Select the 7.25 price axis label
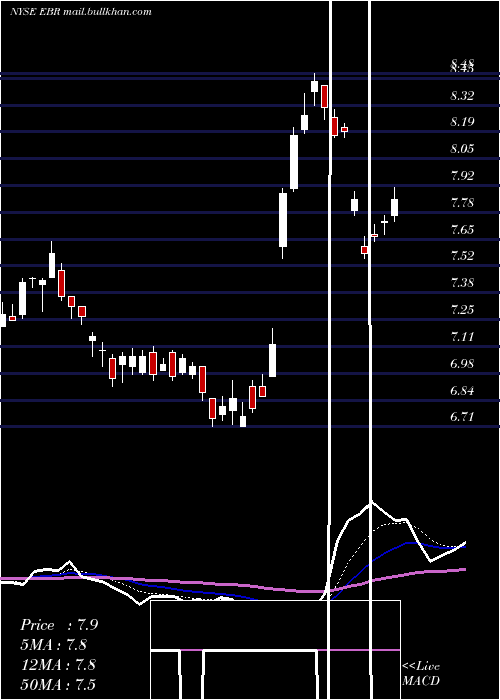 pos(462,310)
